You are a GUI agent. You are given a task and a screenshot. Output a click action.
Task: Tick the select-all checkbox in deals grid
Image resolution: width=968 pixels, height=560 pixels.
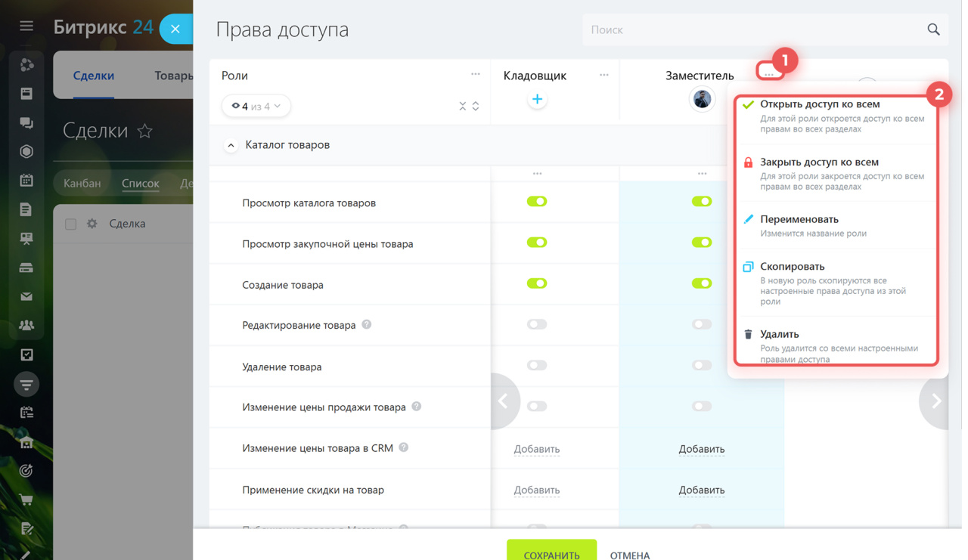(71, 224)
